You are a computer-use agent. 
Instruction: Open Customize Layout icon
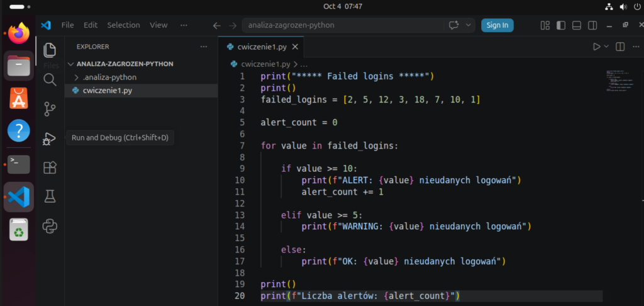(x=545, y=25)
